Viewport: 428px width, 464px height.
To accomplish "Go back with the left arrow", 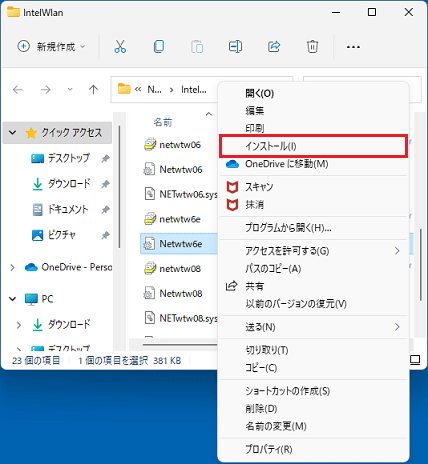I will click(x=17, y=89).
